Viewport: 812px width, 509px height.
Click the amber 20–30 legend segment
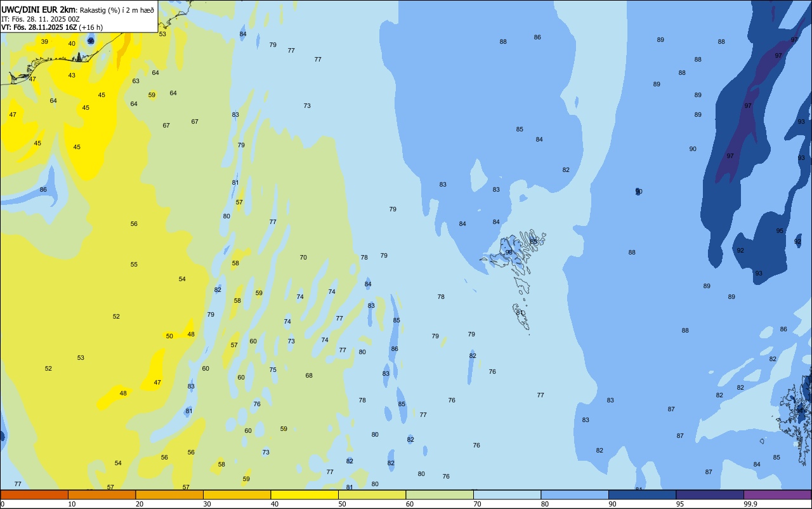tap(169, 494)
